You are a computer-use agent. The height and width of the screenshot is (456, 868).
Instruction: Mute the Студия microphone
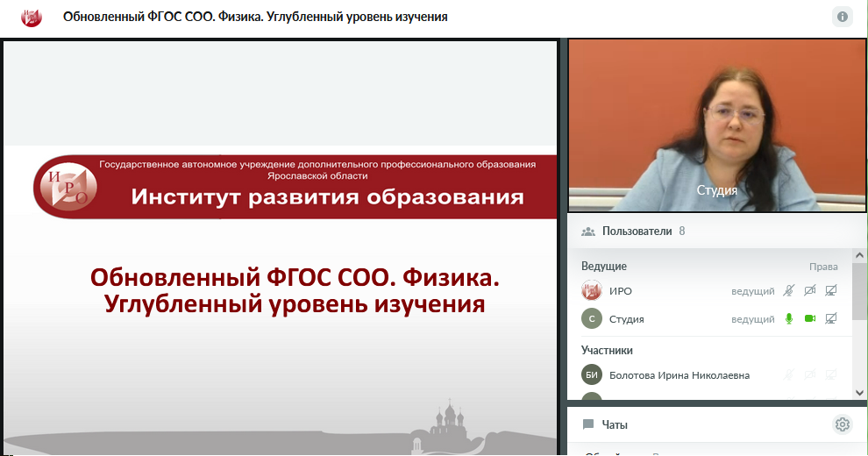pyautogui.click(x=789, y=318)
